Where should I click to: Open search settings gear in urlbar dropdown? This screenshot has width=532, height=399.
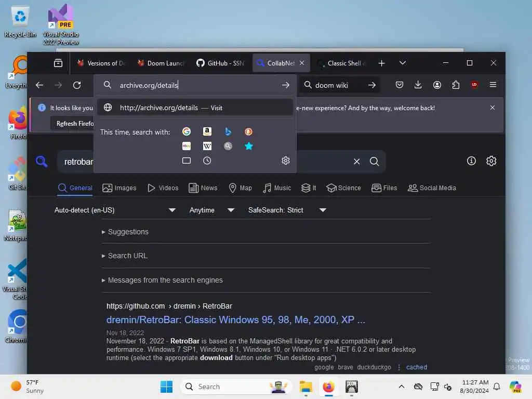(286, 161)
